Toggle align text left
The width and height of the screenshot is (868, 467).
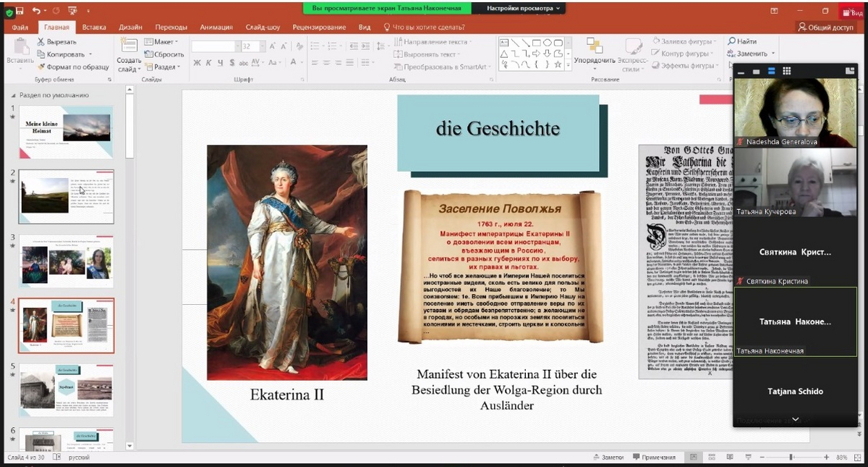pyautogui.click(x=315, y=63)
